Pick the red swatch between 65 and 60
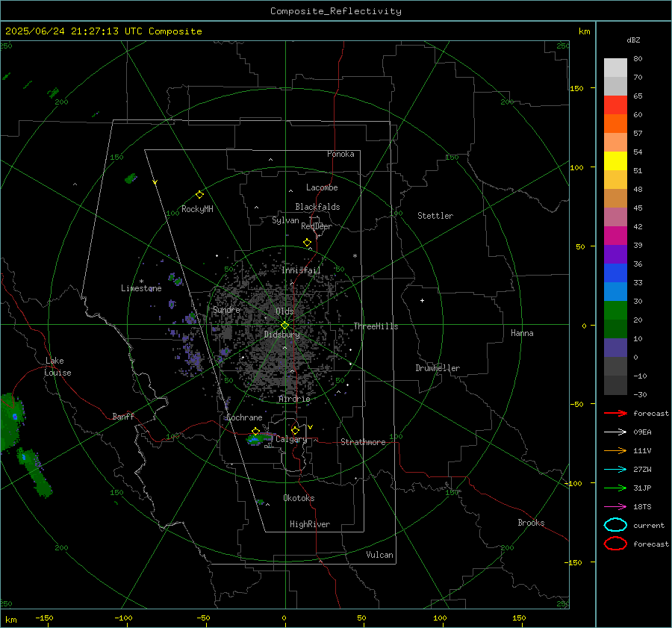Viewport: 672px width, 628px height. point(615,105)
